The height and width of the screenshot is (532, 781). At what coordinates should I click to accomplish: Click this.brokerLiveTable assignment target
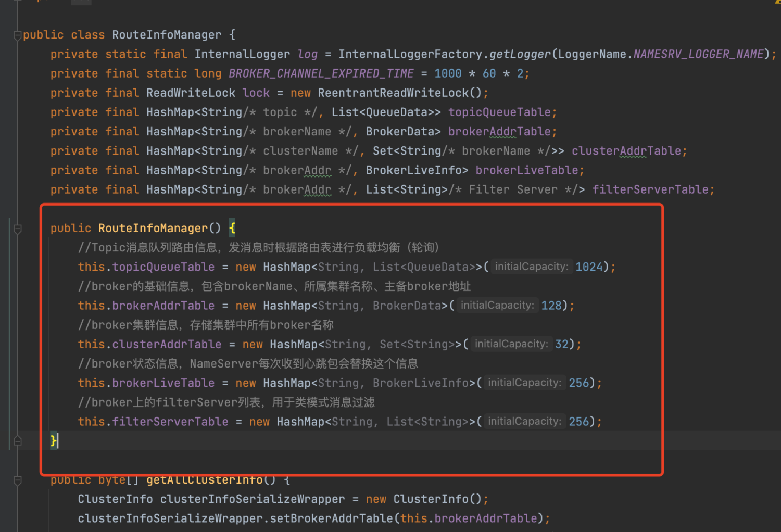coord(146,383)
